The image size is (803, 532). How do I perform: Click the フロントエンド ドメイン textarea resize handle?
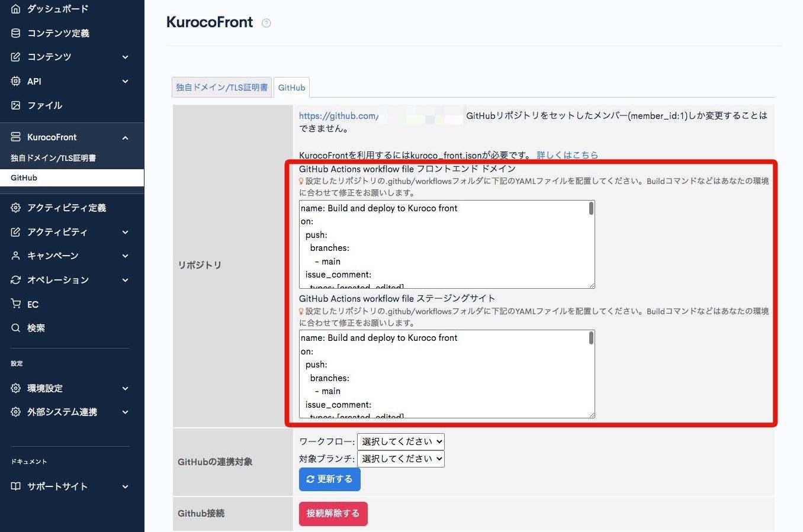pos(591,285)
